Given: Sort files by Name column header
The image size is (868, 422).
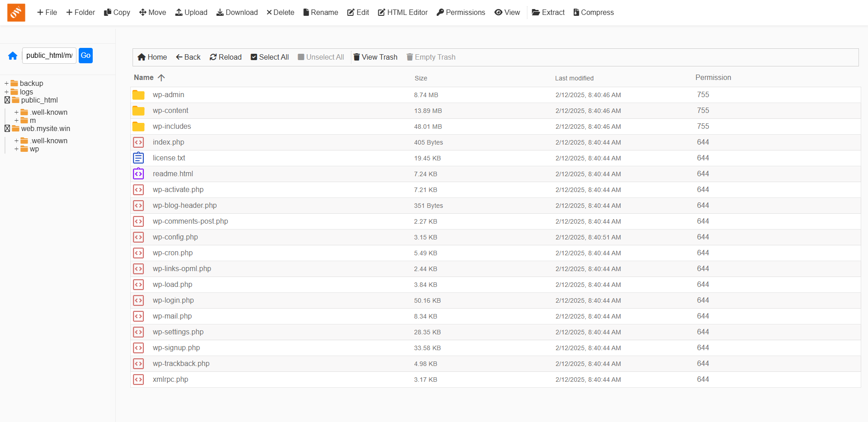Looking at the screenshot, I should (144, 78).
